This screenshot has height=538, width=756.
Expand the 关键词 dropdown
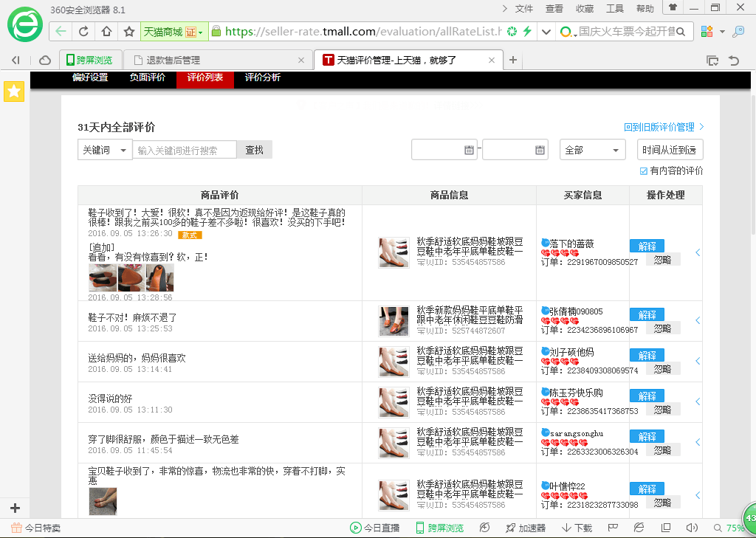point(105,150)
